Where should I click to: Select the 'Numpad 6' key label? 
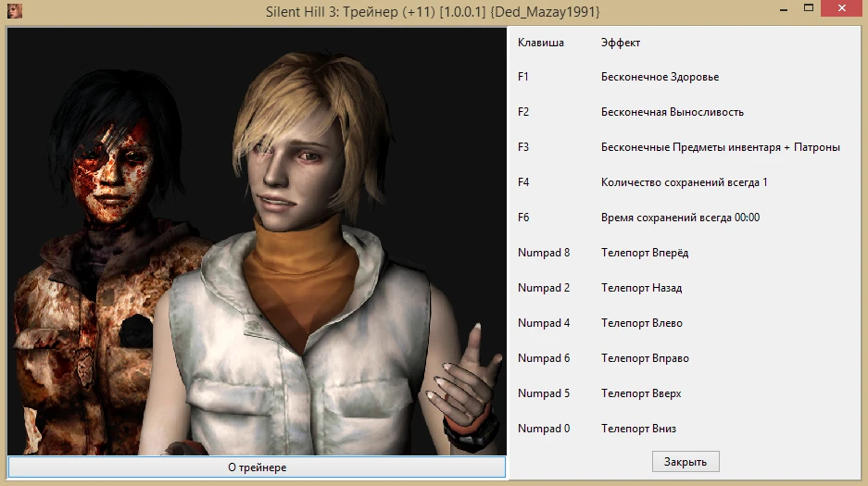544,358
